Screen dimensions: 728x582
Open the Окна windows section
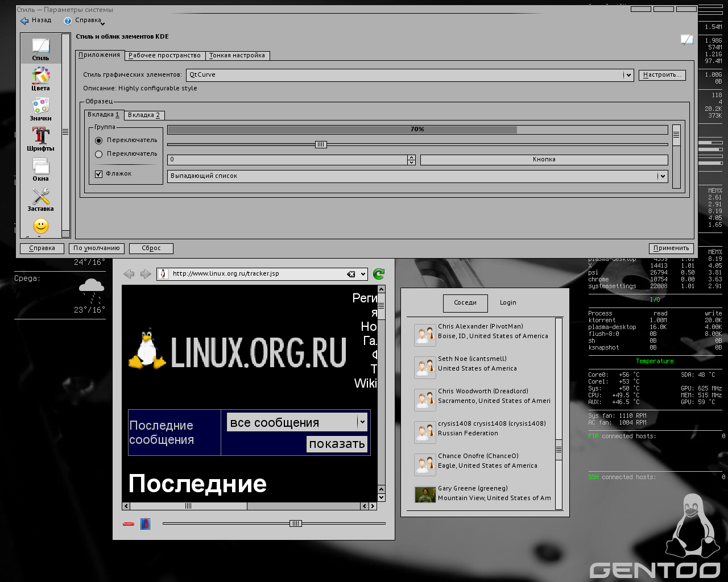41,169
